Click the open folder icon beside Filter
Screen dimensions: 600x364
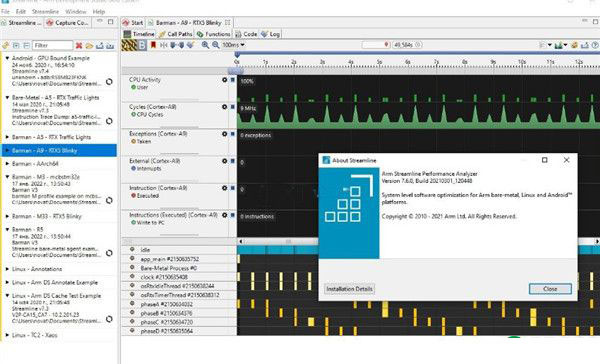click(89, 46)
